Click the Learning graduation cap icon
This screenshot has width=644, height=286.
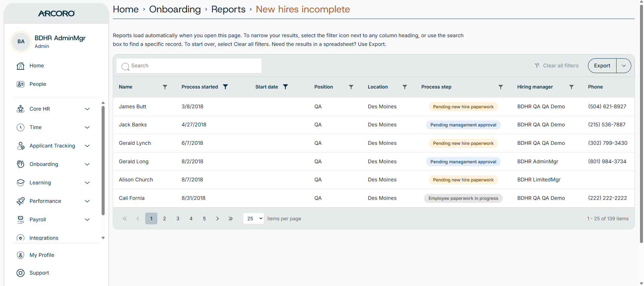[20, 183]
